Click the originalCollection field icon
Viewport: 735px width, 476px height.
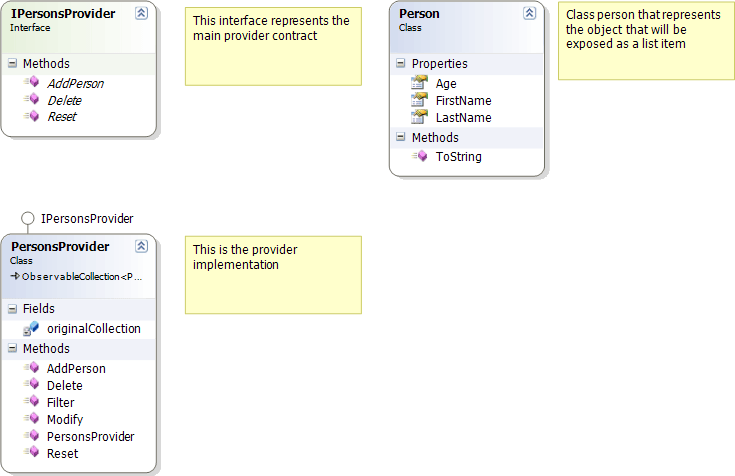tap(31, 329)
